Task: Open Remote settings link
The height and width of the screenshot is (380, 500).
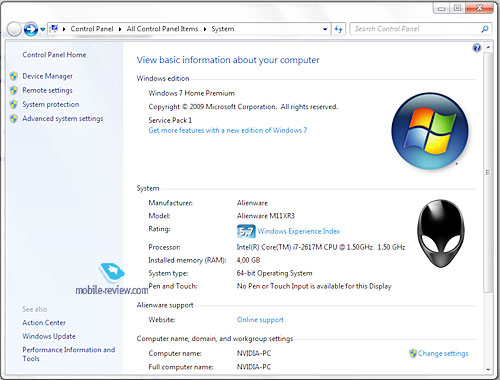Action: [x=47, y=90]
